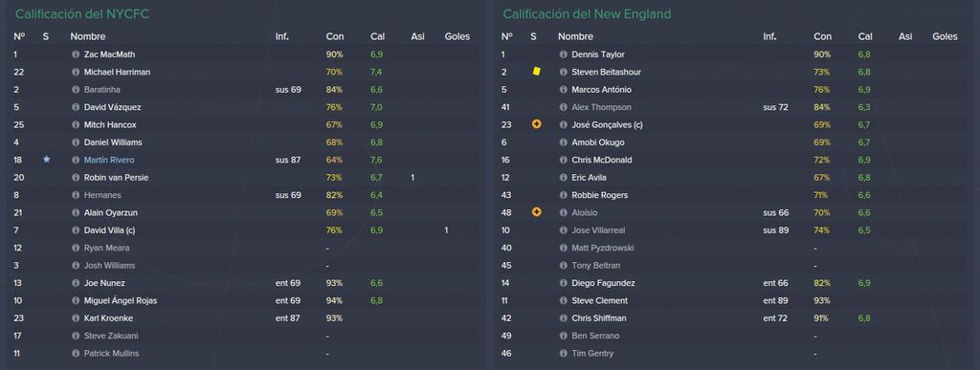Sort NYCFC table by Goles header
Viewport: 980px width, 370px height.
457,37
